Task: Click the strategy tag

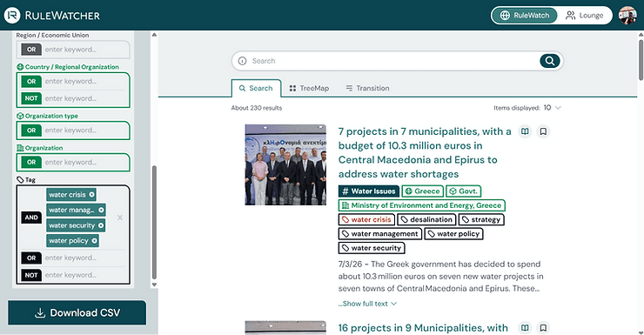Action: point(481,219)
